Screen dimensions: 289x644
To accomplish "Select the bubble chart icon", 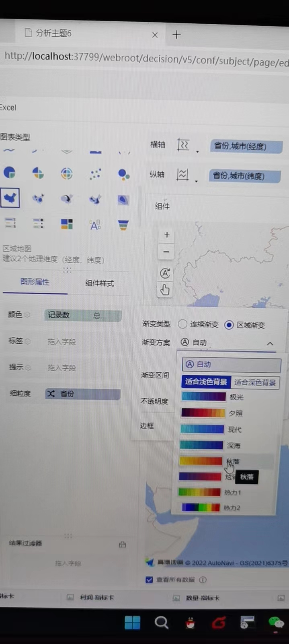I will click(x=123, y=174).
